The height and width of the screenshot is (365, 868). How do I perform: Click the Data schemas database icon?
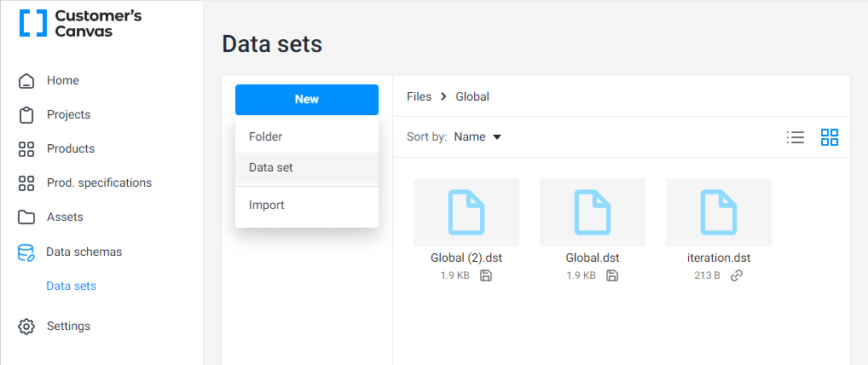[x=26, y=252]
